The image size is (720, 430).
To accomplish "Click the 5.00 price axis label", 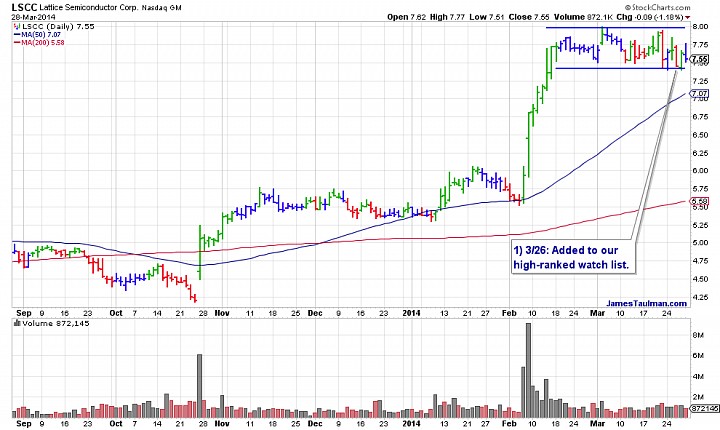I will (700, 243).
